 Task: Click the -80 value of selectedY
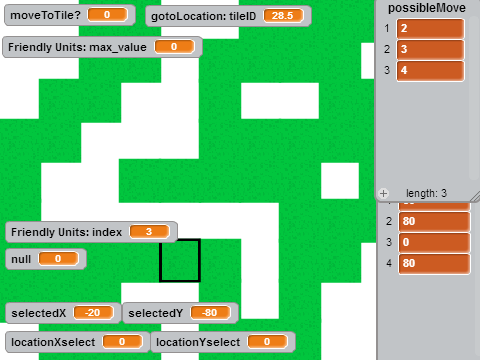tap(210, 313)
